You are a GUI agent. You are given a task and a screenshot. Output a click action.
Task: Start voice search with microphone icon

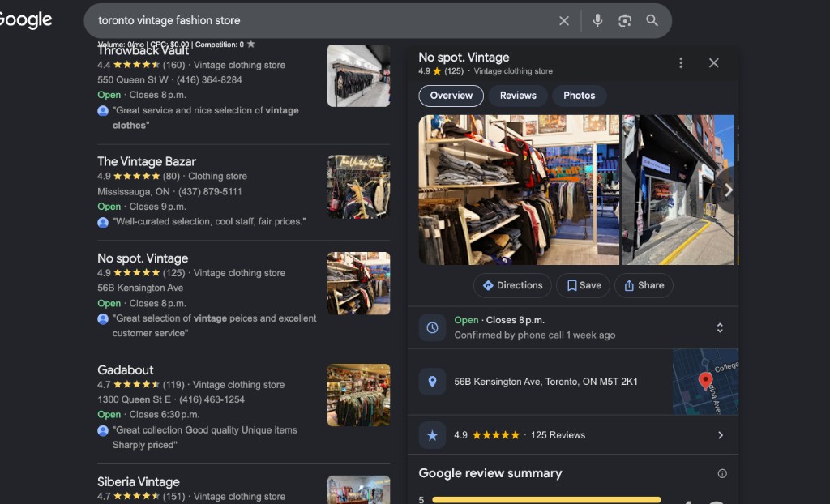597,20
